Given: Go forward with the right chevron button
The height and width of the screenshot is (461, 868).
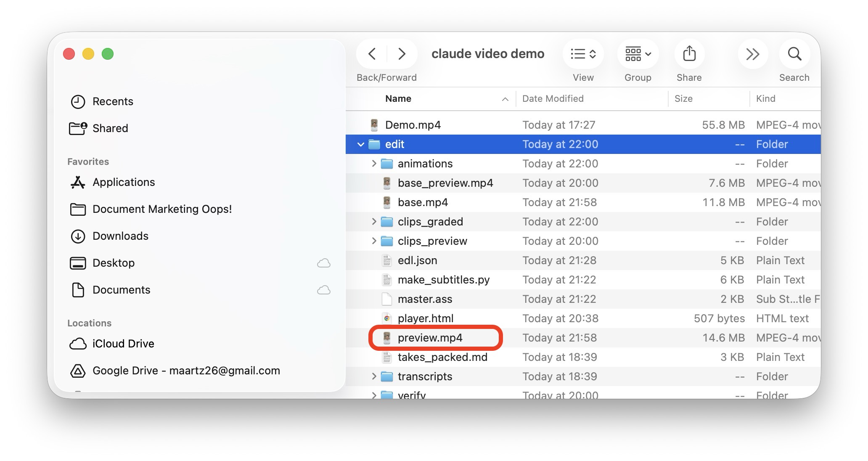Looking at the screenshot, I should click(x=402, y=54).
